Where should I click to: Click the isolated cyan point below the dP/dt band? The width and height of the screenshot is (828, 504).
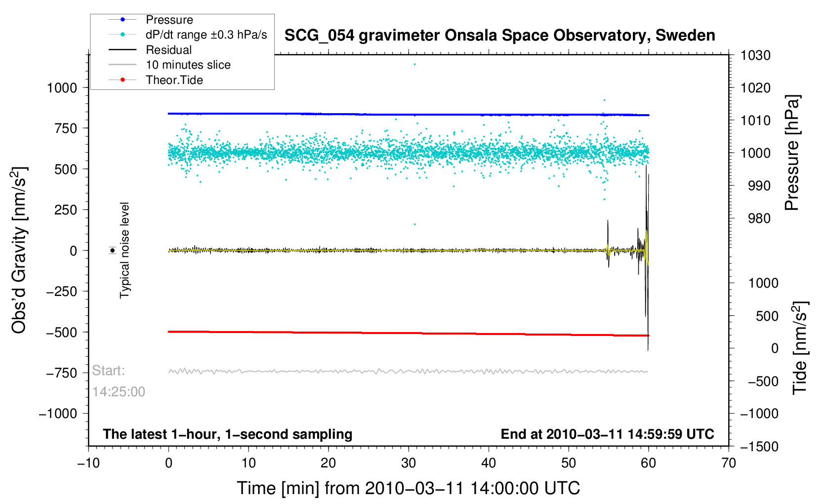(x=414, y=224)
